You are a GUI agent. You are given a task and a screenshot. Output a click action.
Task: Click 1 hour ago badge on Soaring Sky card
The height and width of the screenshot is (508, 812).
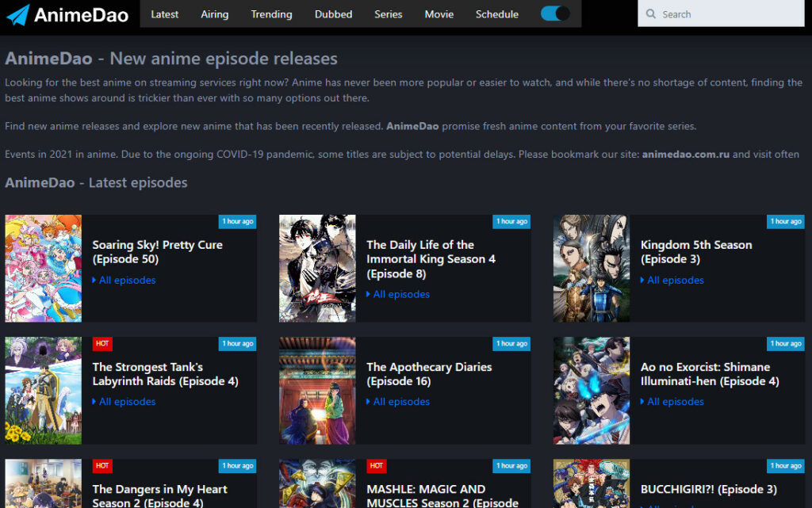[x=238, y=221]
